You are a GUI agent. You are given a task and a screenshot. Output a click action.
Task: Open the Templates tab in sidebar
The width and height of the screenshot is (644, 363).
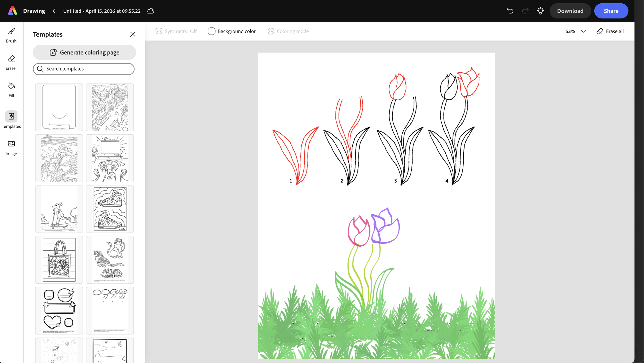[x=11, y=119]
